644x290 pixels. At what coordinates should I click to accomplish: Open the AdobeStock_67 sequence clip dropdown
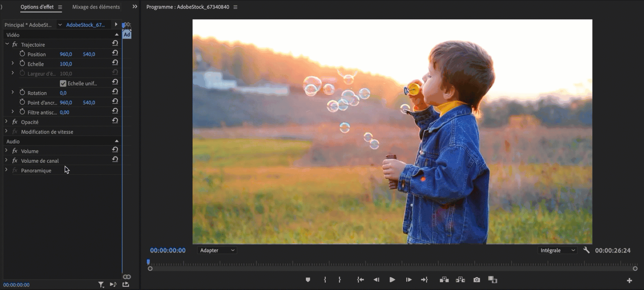pyautogui.click(x=60, y=25)
